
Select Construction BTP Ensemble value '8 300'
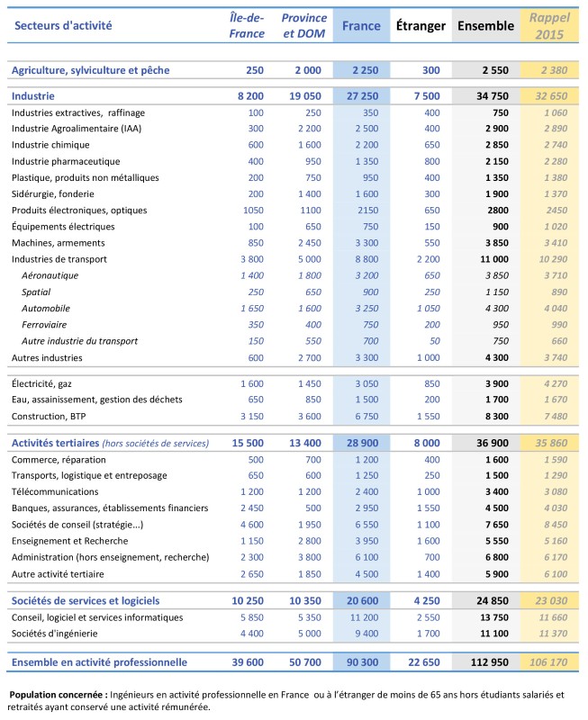coord(497,417)
